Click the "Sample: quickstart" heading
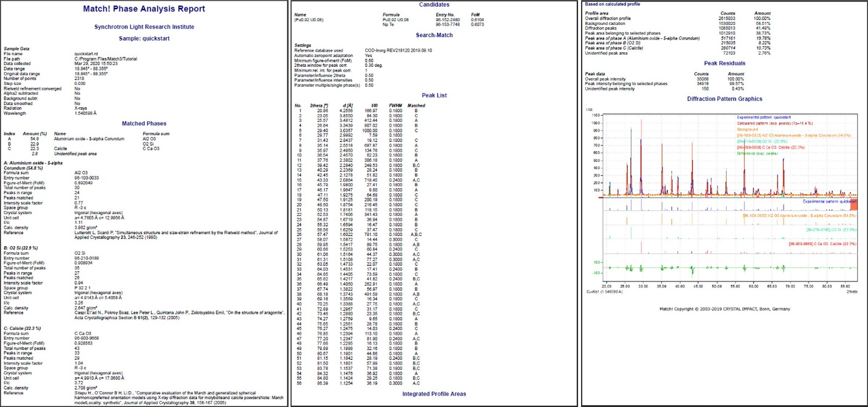868x407 pixels. pos(144,38)
